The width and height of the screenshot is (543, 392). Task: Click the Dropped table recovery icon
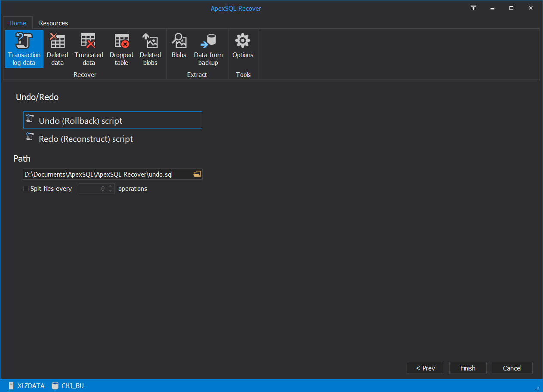(121, 49)
